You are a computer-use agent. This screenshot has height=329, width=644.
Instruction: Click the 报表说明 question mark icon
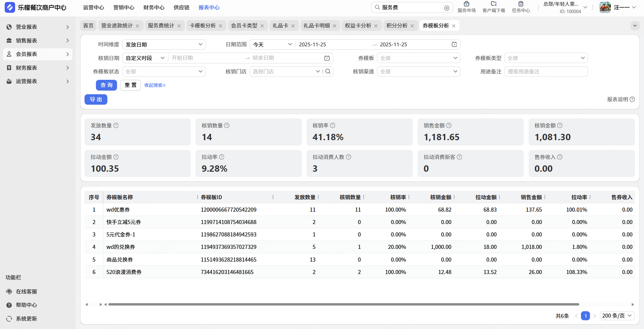pos(632,99)
